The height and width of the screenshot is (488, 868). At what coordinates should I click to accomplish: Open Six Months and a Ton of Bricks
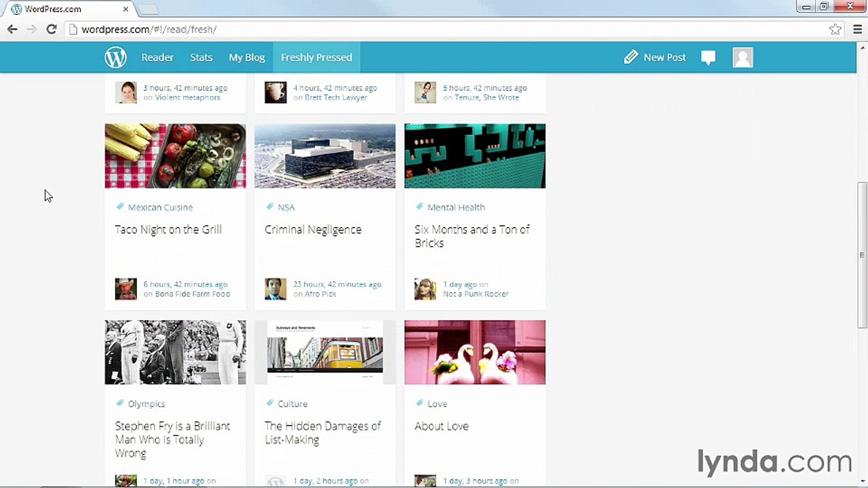472,237
